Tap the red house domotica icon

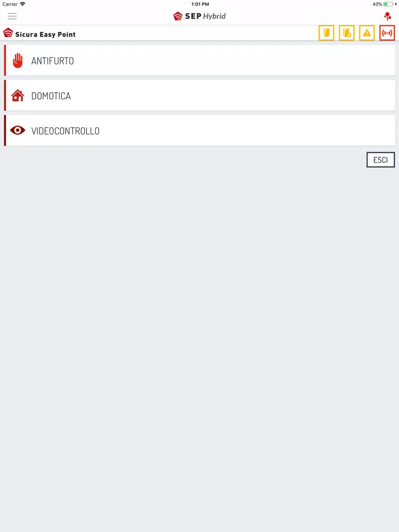[x=18, y=96]
